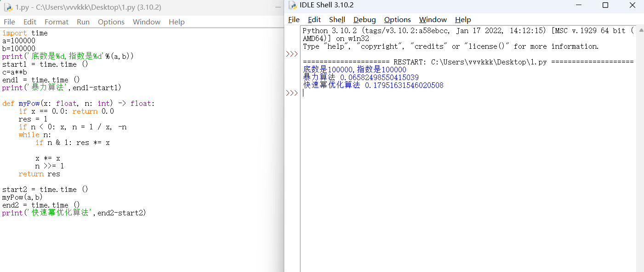This screenshot has width=644, height=272.
Task: Click the line 'a=100000' in the editor
Action: point(19,41)
